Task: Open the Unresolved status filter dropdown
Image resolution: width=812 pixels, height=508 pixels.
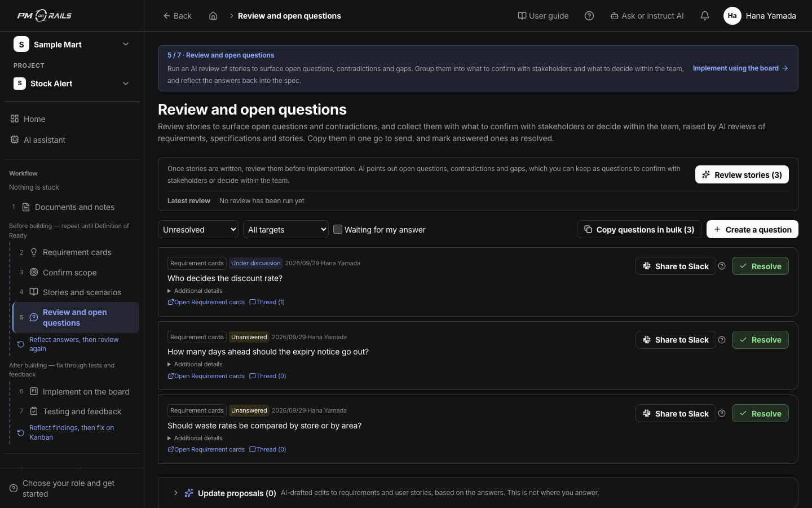Action: pos(198,229)
